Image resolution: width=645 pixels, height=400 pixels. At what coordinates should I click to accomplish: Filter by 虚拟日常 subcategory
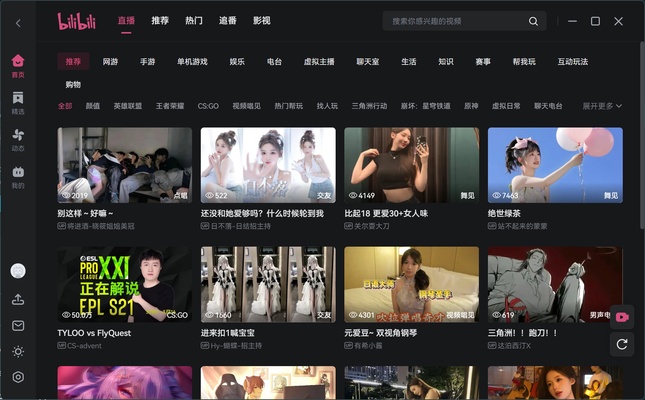tap(506, 106)
